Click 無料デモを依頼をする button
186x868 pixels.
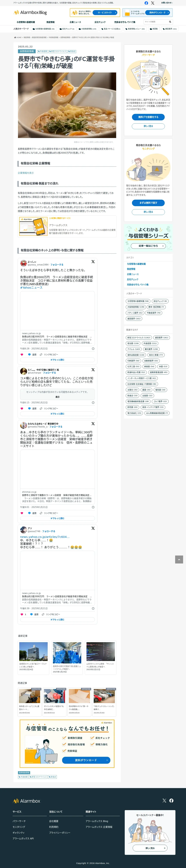tap(148, 117)
